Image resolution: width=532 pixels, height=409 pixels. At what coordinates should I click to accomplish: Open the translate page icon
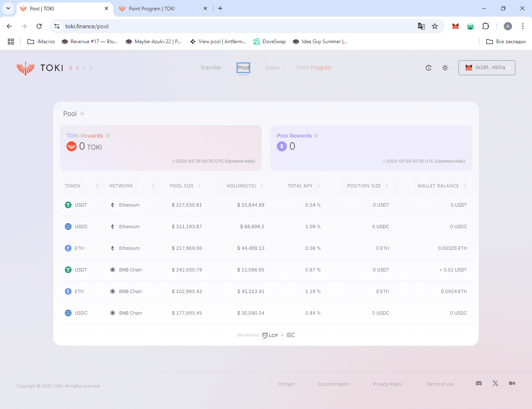(421, 26)
